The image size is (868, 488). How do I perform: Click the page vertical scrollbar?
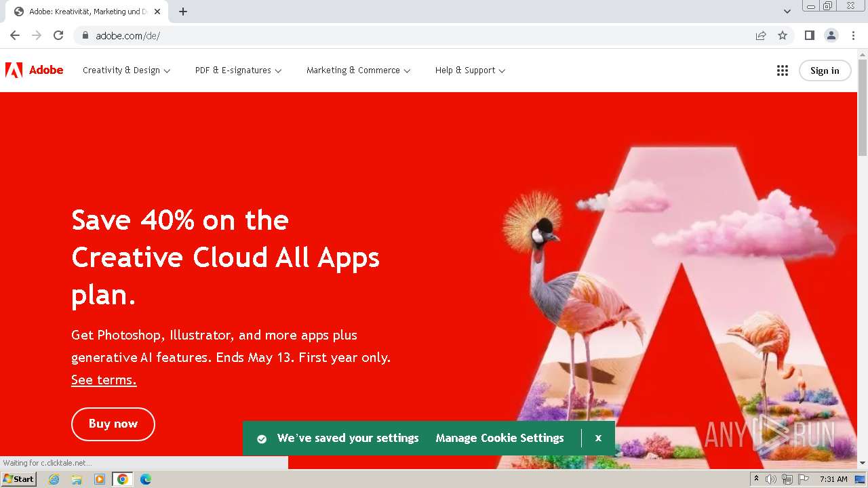[x=863, y=108]
